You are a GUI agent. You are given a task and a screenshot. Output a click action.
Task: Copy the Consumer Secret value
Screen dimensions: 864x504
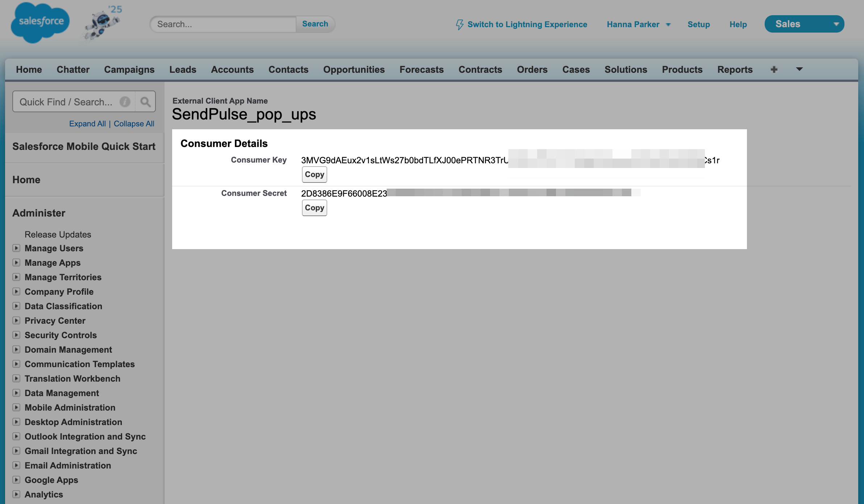tap(314, 208)
